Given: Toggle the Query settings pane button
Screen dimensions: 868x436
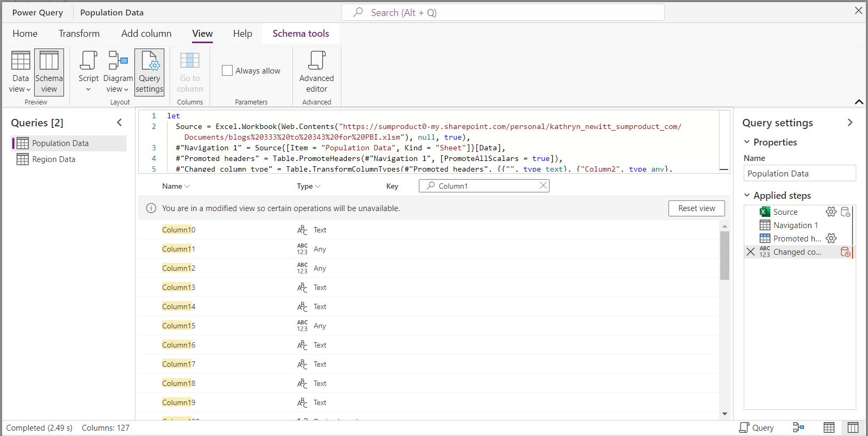Looking at the screenshot, I should coord(149,72).
